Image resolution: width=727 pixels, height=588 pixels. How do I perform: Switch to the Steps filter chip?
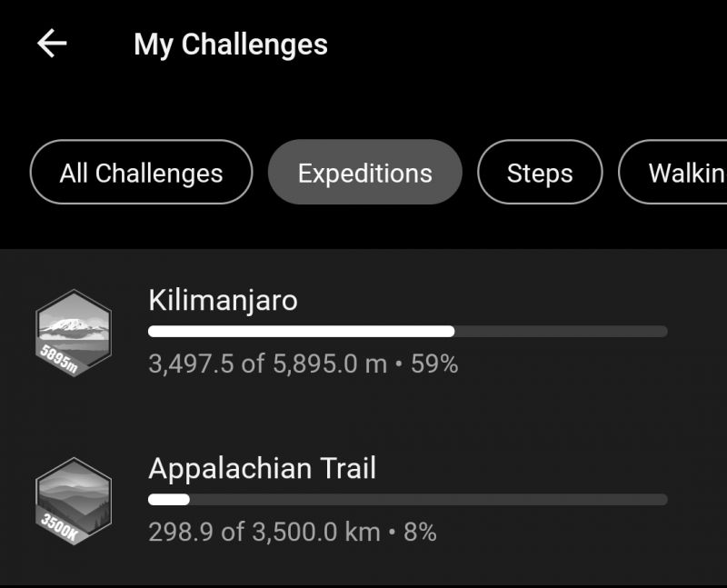[540, 172]
